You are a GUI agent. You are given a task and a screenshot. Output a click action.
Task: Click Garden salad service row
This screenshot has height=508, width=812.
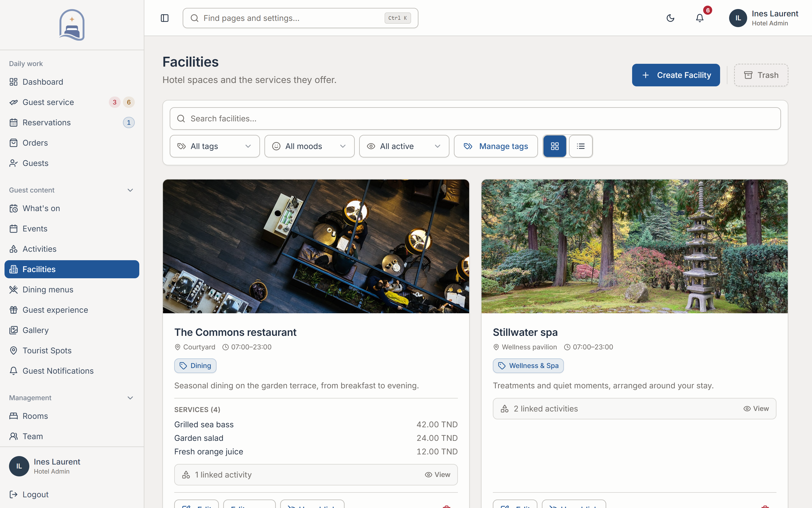316,438
